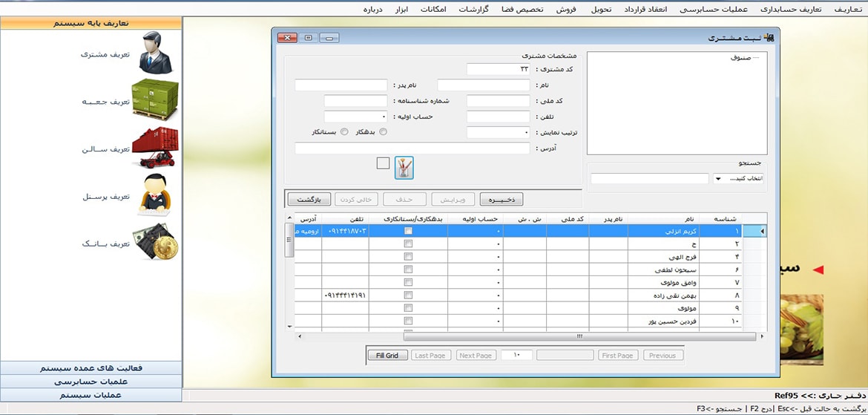Click the تلفن column header in grid

click(345, 219)
